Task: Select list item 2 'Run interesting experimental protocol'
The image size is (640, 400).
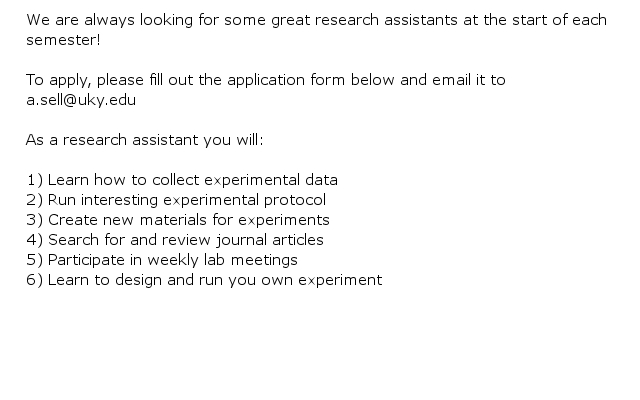Action: pyautogui.click(x=176, y=200)
